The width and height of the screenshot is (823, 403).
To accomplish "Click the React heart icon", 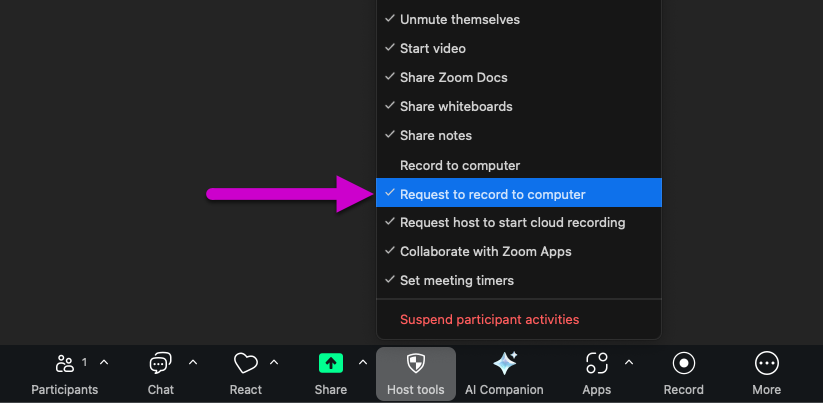I will coord(246,363).
